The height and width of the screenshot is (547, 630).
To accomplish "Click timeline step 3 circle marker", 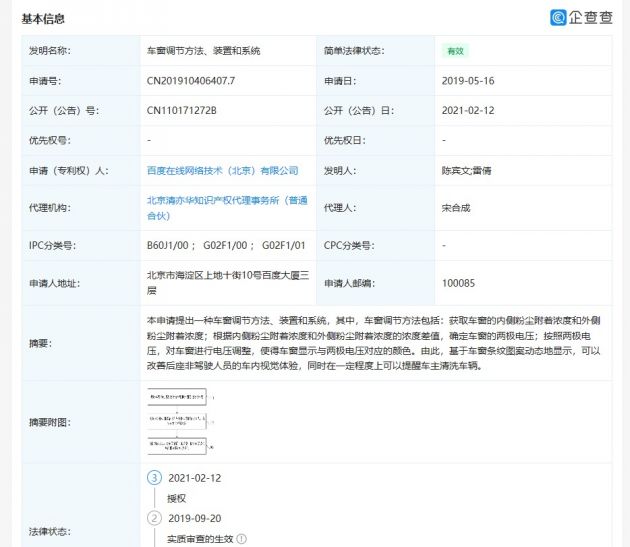I will [154, 478].
